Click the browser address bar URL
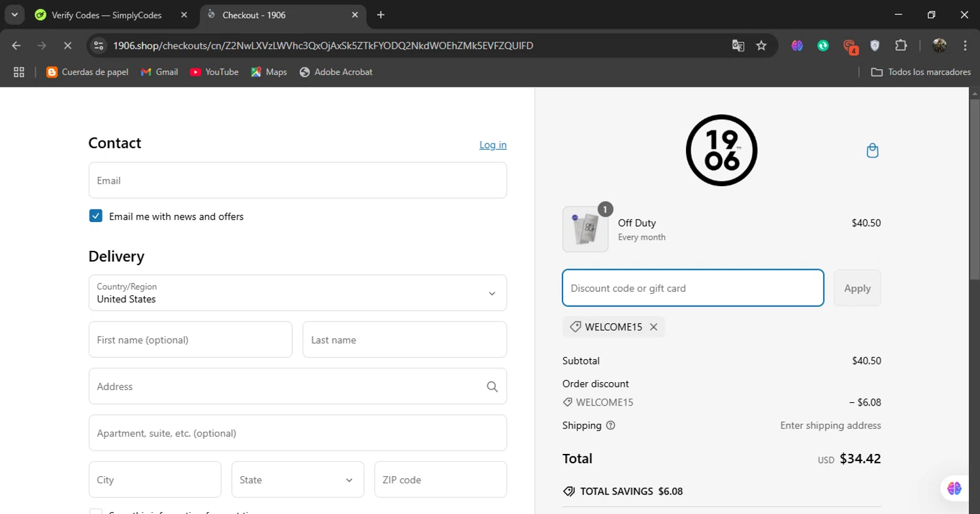This screenshot has width=980, height=514. click(x=323, y=46)
